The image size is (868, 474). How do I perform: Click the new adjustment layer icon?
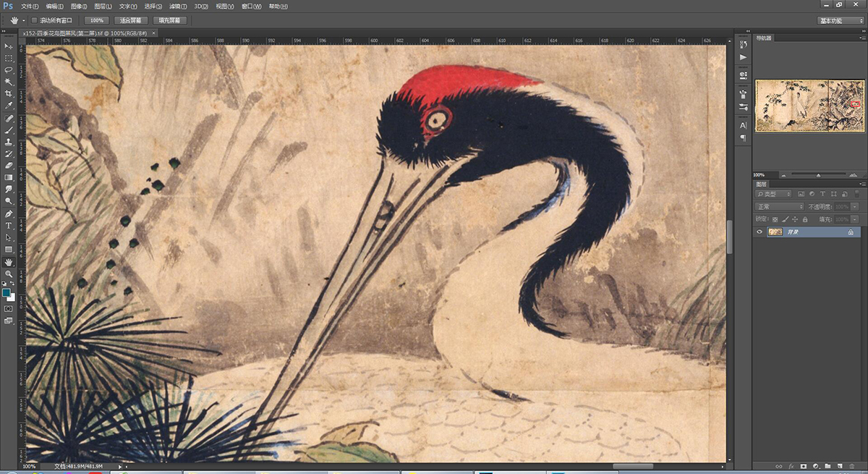pyautogui.click(x=815, y=465)
